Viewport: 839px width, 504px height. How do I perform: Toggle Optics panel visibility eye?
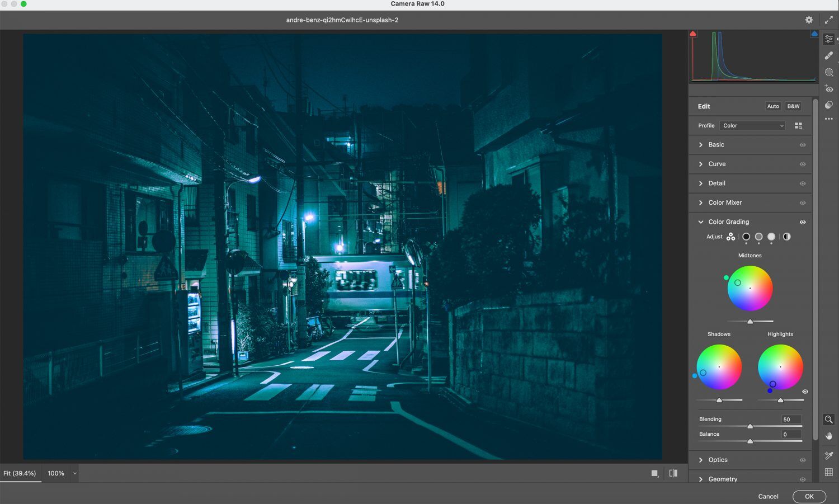(803, 460)
